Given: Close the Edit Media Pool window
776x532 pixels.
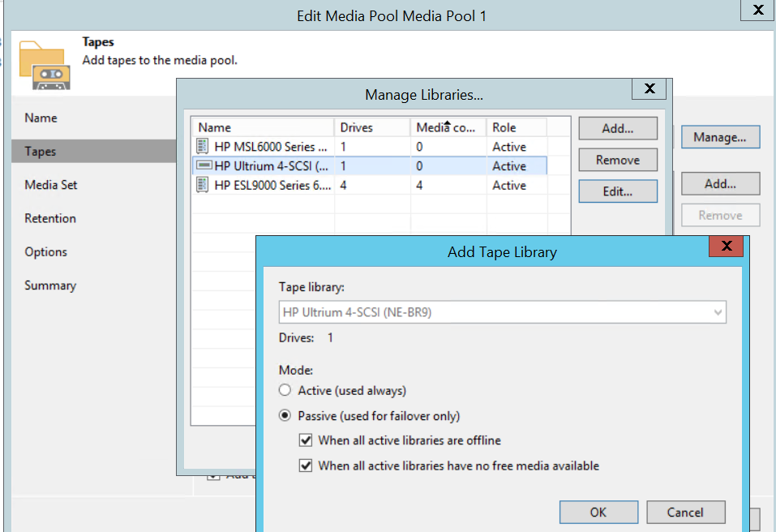Looking at the screenshot, I should click(x=757, y=10).
